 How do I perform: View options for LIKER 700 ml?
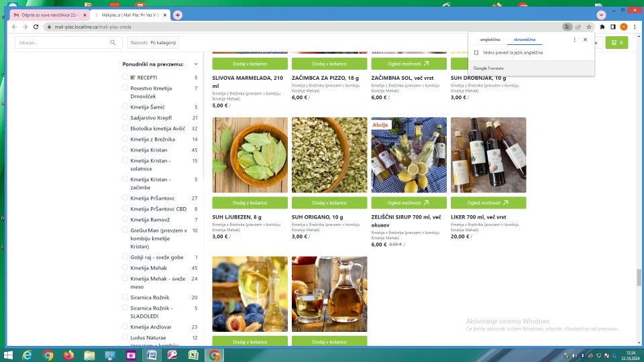pos(488,202)
